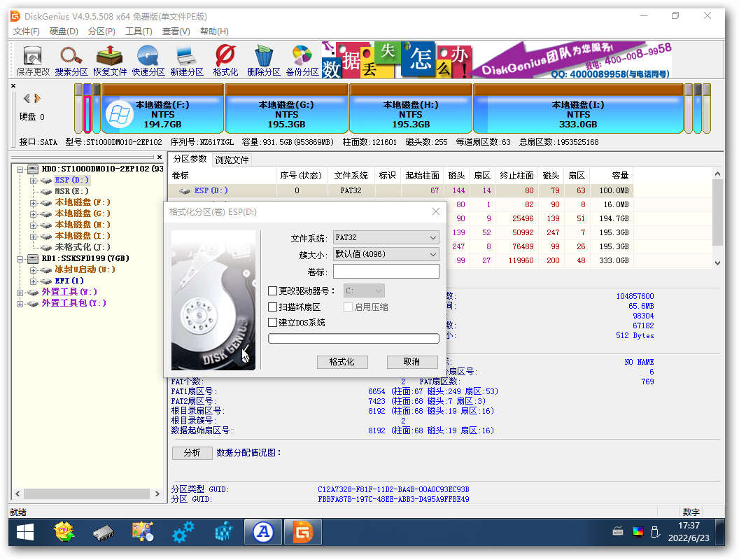Enable the change drive letter (更改驱动器号) checkbox
Viewport: 739px width, 560px height.
tap(272, 290)
